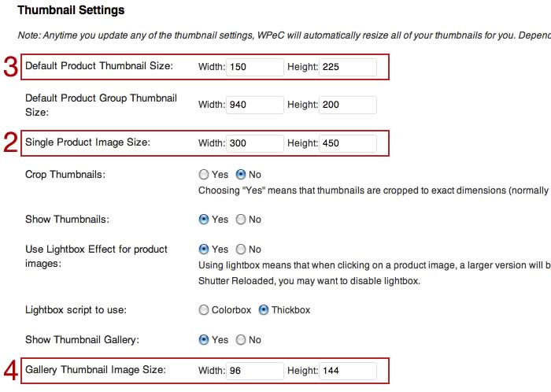This screenshot has height=392, width=551.
Task: Select Thickbox as lightbox script
Action: pos(264,310)
